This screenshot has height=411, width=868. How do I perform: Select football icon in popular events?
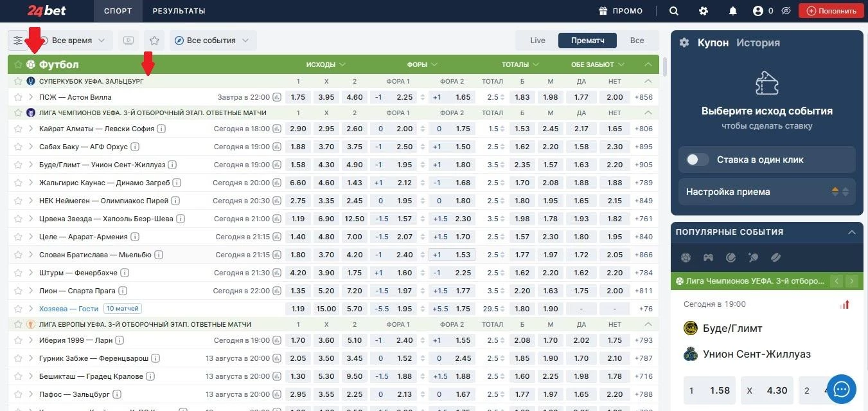point(686,258)
